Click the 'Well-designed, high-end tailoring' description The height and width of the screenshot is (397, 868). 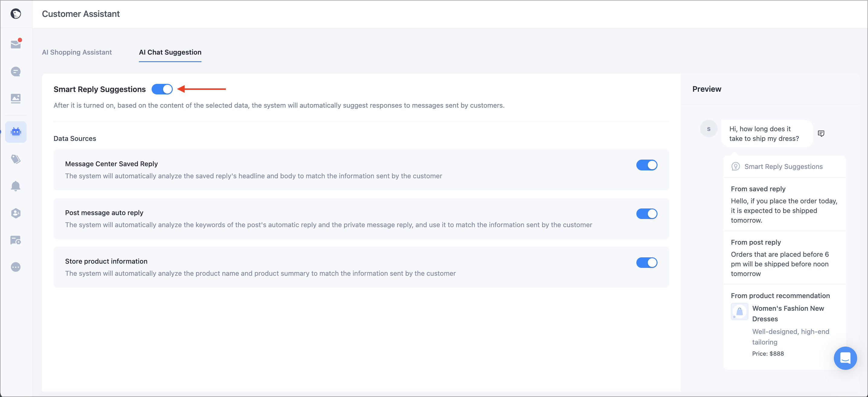pos(790,337)
